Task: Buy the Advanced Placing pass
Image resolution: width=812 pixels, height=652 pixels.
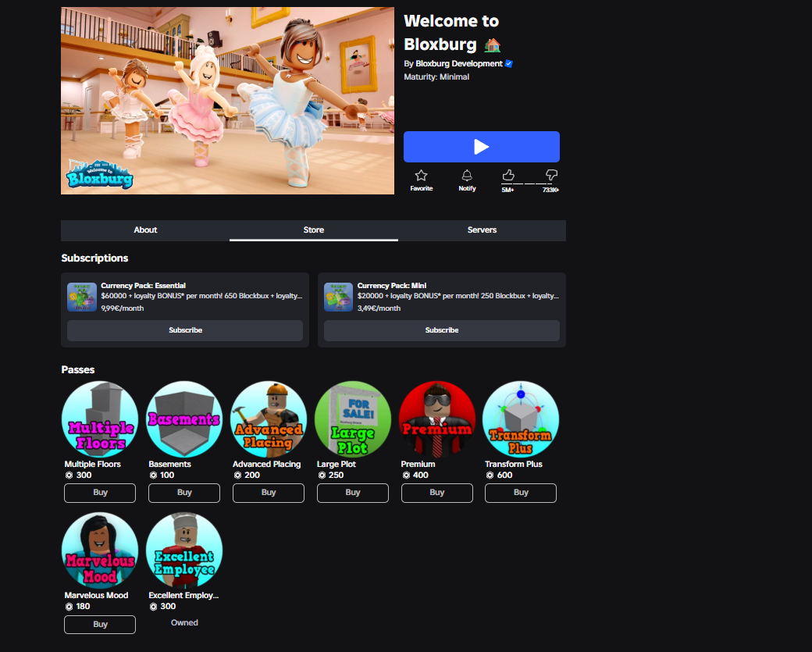Action: point(269,493)
